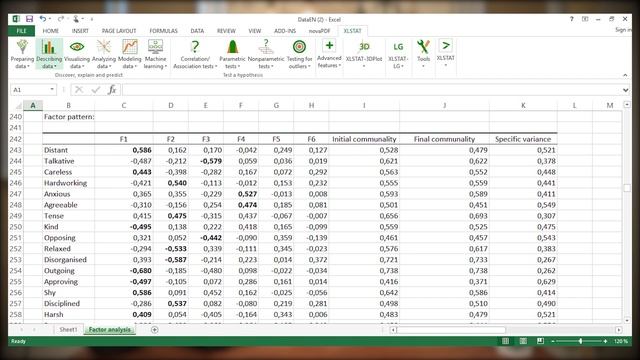Image resolution: width=640 pixels, height=360 pixels.
Task: Undo the last action
Action: click(x=42, y=19)
